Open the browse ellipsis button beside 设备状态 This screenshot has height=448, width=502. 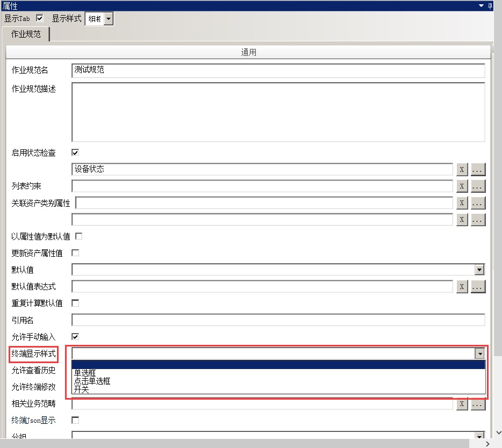[478, 169]
